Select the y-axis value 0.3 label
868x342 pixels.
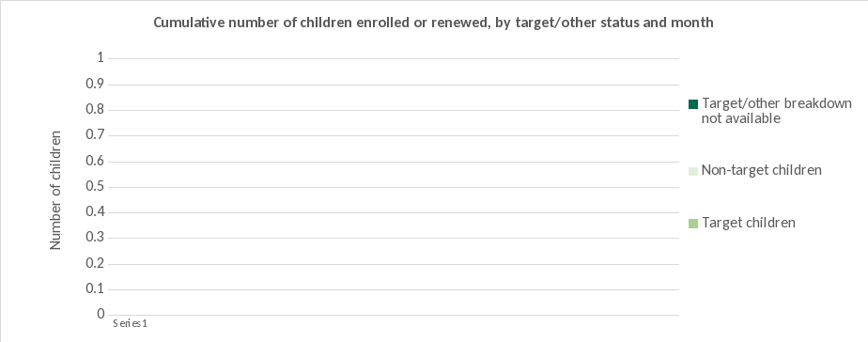point(94,238)
